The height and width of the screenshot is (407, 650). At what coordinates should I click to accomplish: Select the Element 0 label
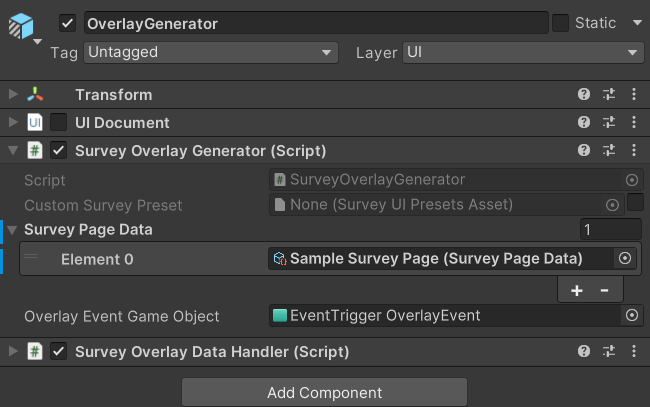click(x=97, y=259)
